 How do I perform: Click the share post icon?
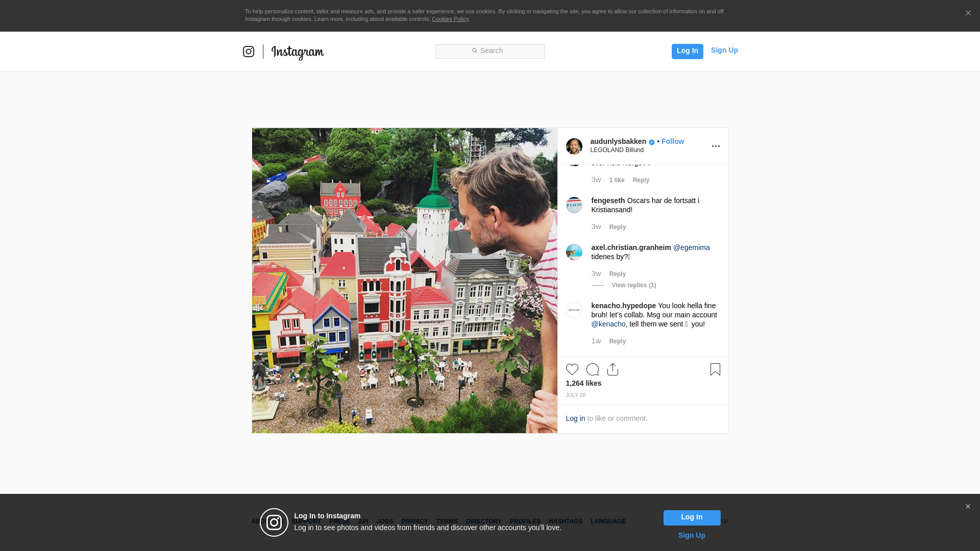[x=613, y=369]
